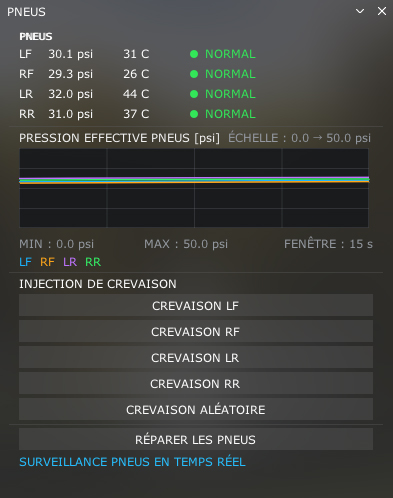Inject a puncture with CREVAISON LF
The width and height of the screenshot is (393, 498).
pyautogui.click(x=196, y=305)
